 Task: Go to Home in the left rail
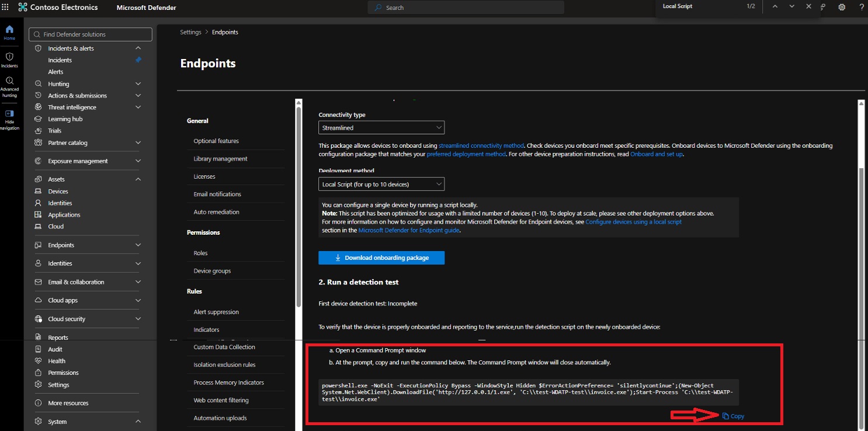tap(9, 33)
